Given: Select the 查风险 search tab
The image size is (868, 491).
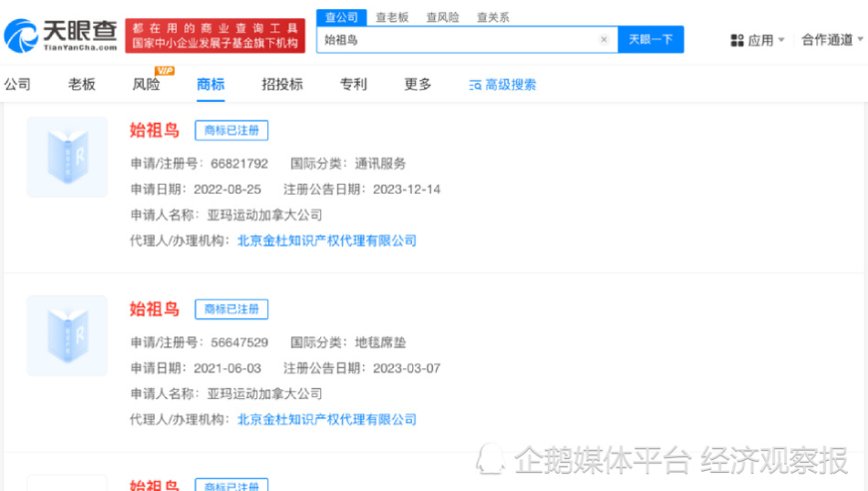Looking at the screenshot, I should coord(442,17).
